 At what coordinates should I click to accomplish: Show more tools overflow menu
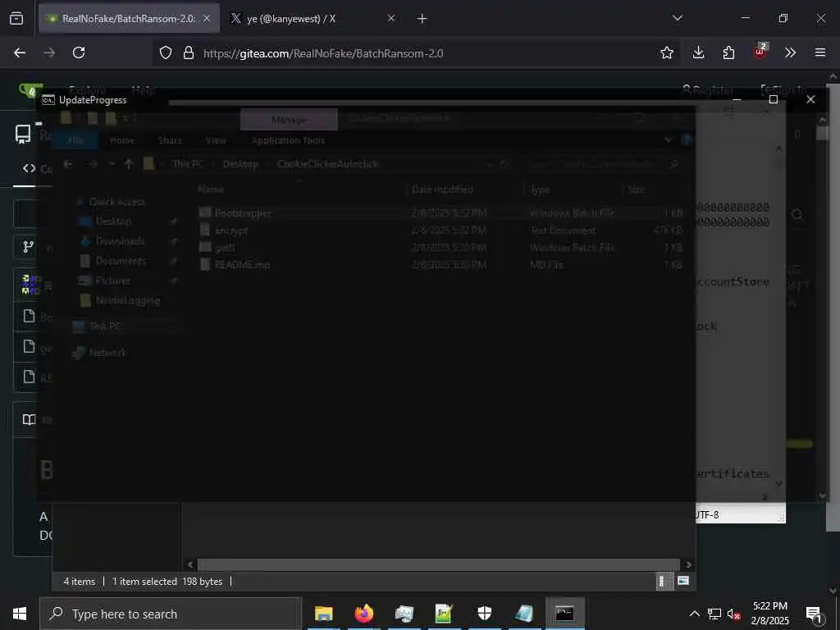(790, 52)
